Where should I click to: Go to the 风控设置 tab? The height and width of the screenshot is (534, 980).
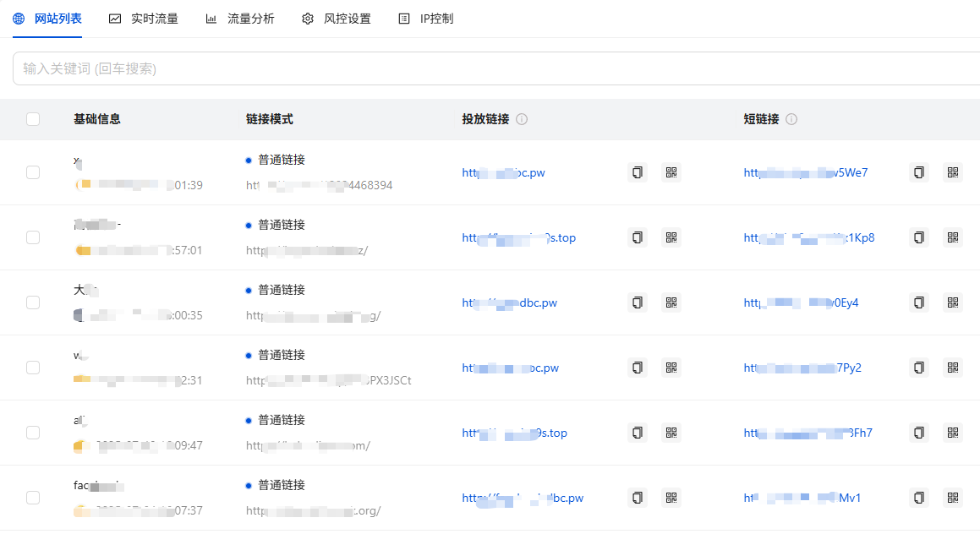(x=337, y=19)
